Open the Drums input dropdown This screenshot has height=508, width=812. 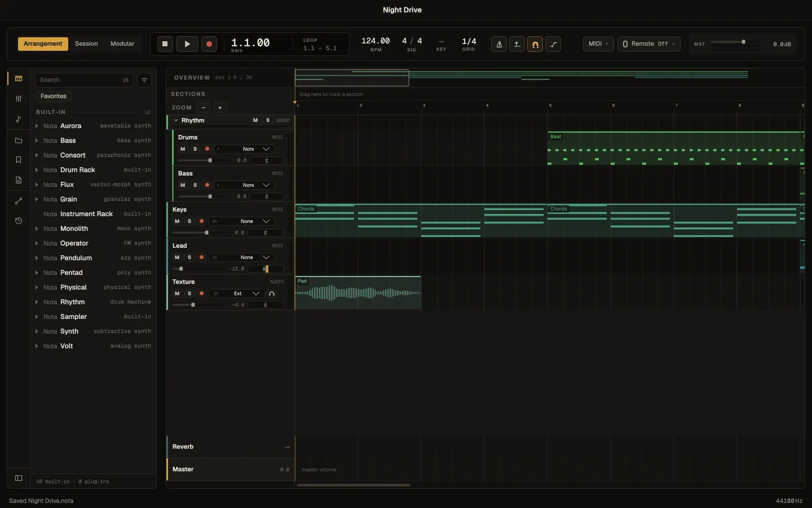(244, 149)
